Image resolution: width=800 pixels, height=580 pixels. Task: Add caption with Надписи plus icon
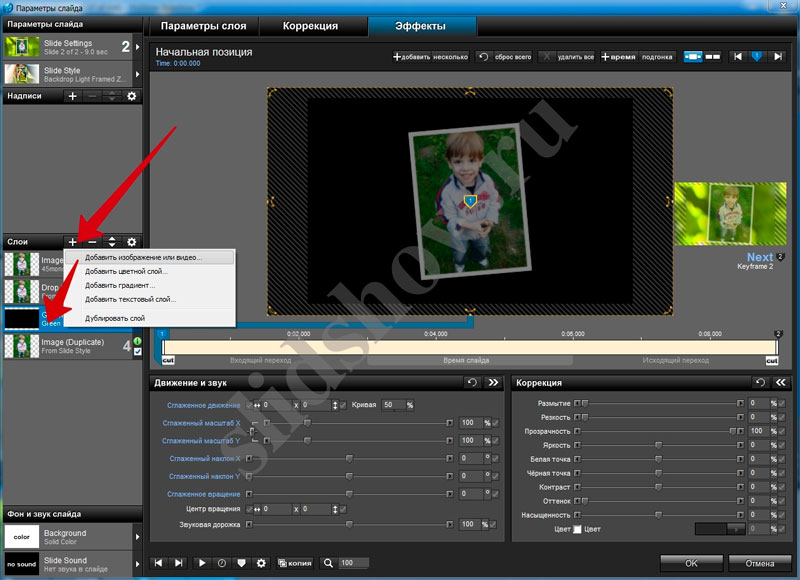72,96
